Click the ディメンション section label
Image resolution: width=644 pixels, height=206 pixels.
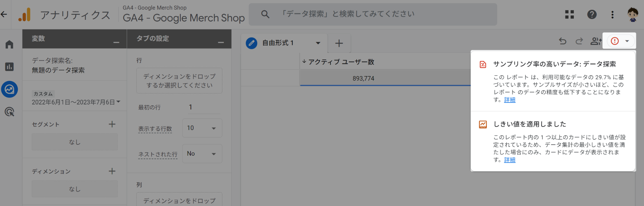51,171
